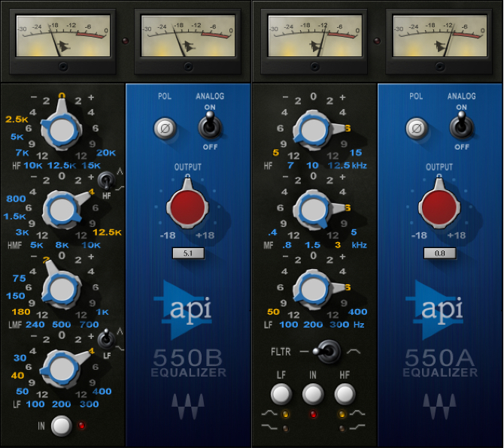The image size is (504, 448).
Task: Select 15K on the 550B HF band
Action: click(x=91, y=165)
